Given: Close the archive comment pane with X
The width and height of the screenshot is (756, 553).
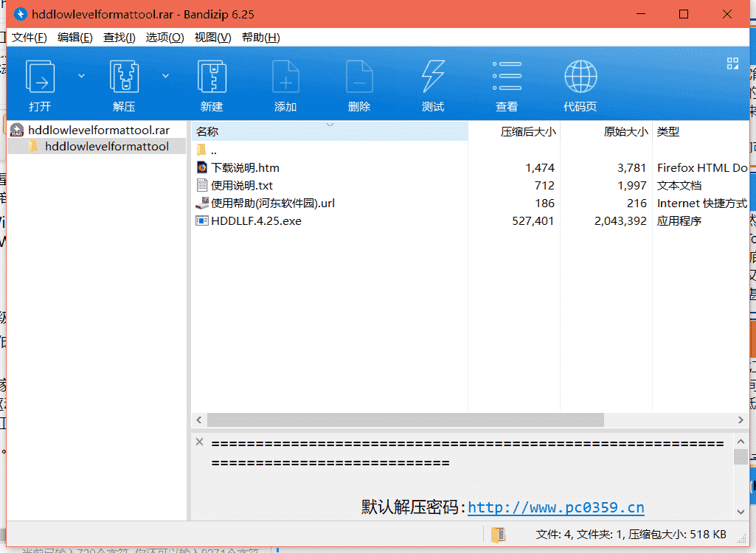Looking at the screenshot, I should tap(200, 442).
